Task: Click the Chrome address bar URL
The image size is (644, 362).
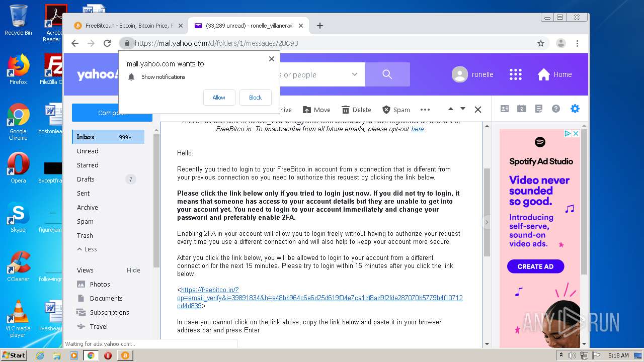Action: pyautogui.click(x=216, y=43)
